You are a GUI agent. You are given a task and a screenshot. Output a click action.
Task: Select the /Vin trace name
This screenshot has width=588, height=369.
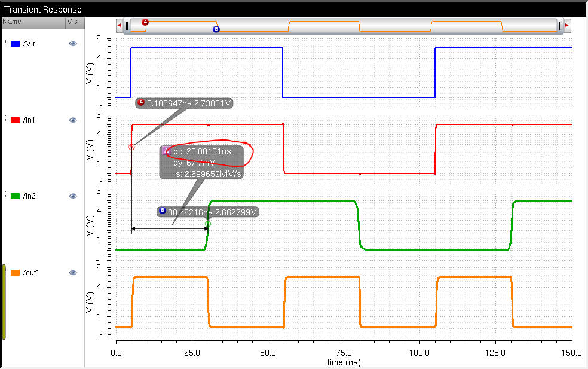(x=30, y=44)
